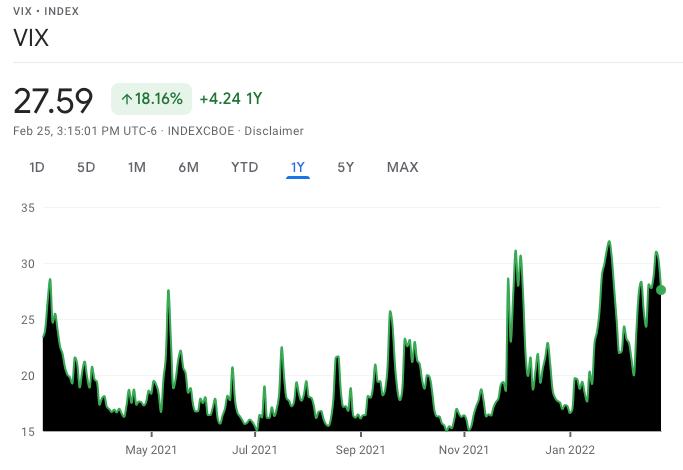Show the 5Y chart range
683x470 pixels.
click(x=346, y=167)
